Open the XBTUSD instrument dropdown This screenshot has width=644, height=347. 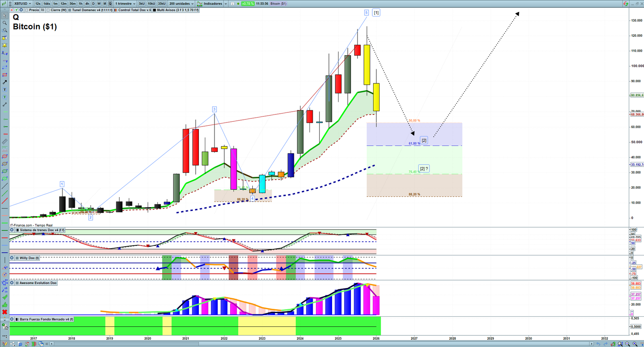(x=23, y=4)
